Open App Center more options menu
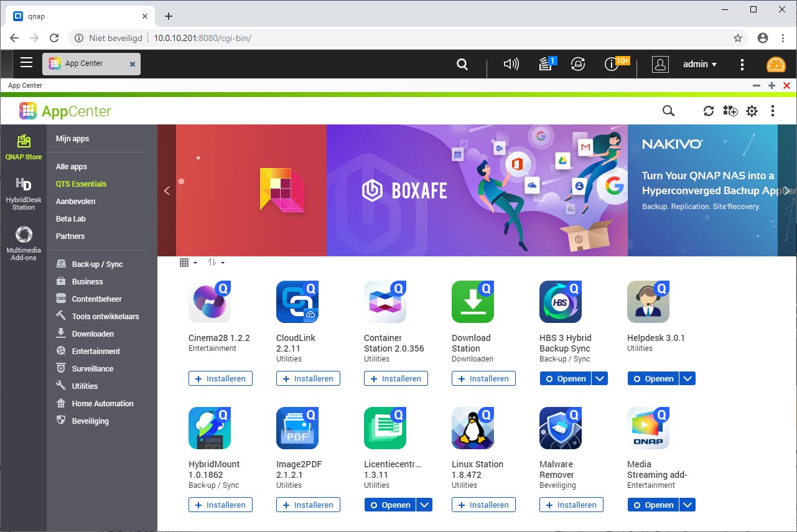This screenshot has height=532, width=797. coord(773,111)
